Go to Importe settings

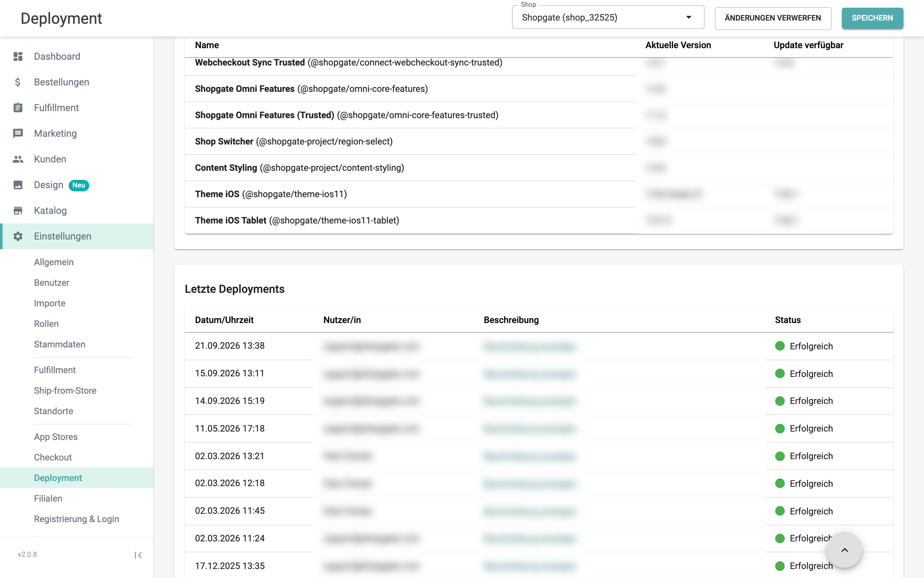click(50, 303)
